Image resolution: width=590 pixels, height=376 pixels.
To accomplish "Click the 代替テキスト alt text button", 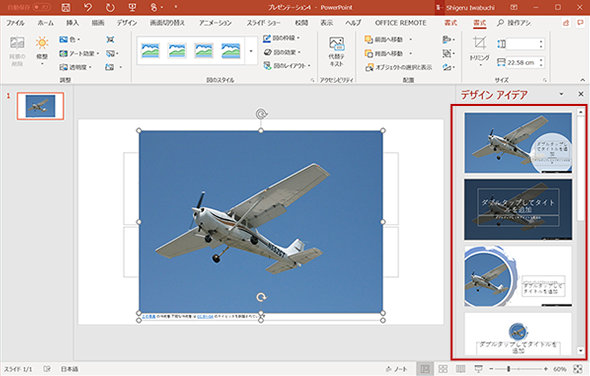I will [x=336, y=52].
